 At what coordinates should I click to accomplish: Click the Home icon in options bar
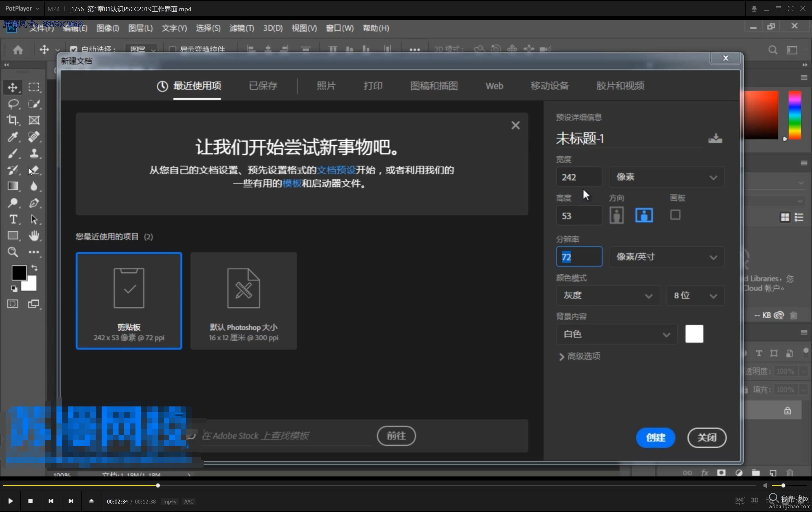pos(18,50)
